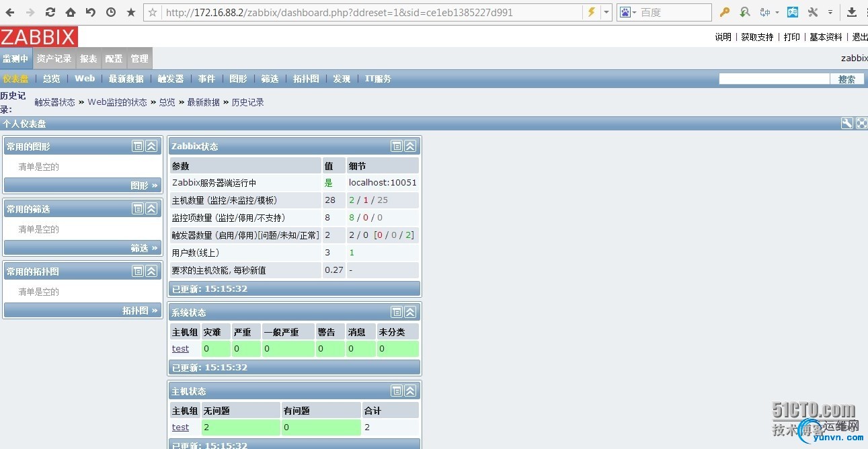Open the 基本资料 profile link
This screenshot has height=449, width=868.
826,37
